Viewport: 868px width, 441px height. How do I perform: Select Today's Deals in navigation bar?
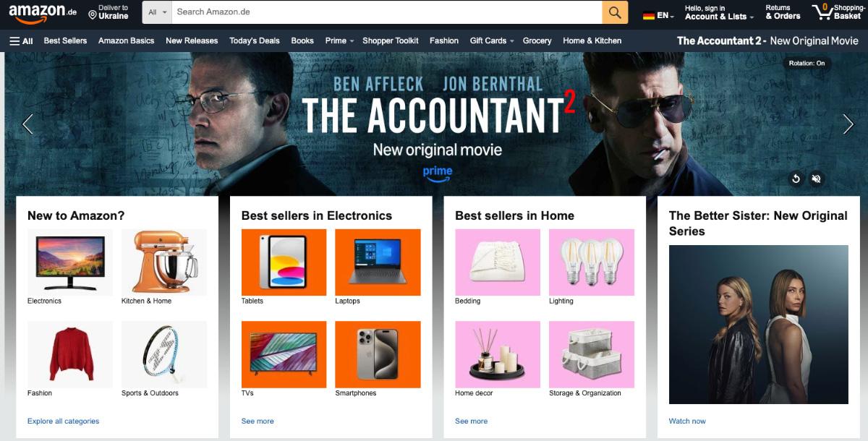coord(255,41)
